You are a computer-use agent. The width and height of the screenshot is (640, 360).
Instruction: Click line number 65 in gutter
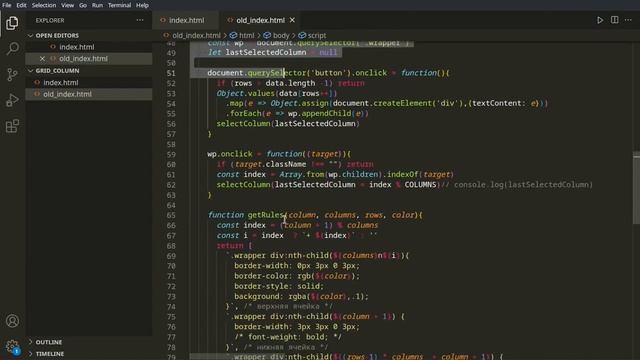[x=171, y=215]
